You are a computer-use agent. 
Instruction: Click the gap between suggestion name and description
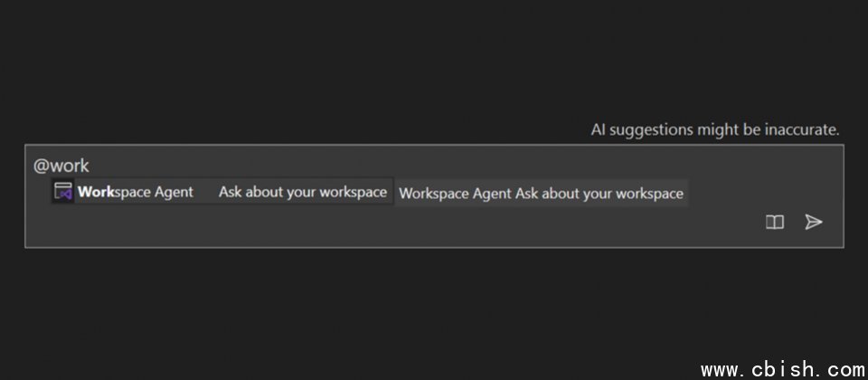(x=206, y=192)
